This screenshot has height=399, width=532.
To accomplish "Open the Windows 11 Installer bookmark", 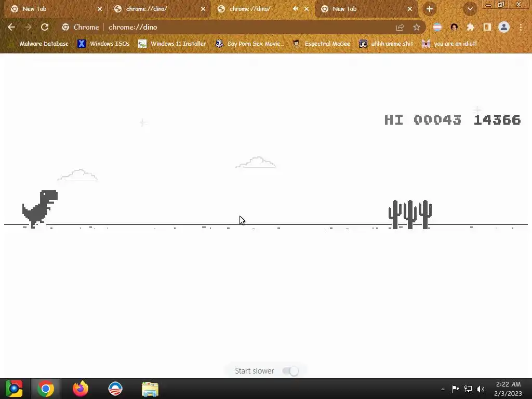I will tap(172, 44).
